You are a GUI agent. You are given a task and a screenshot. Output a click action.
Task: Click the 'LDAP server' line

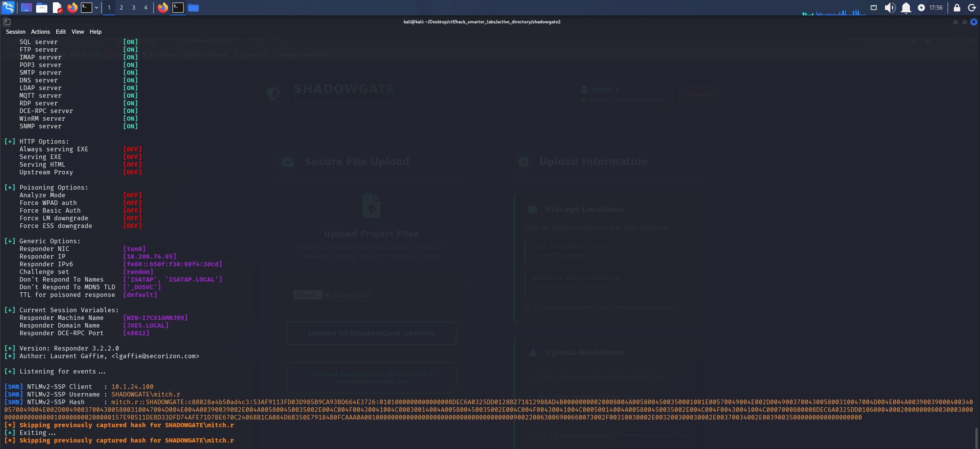tap(79, 88)
